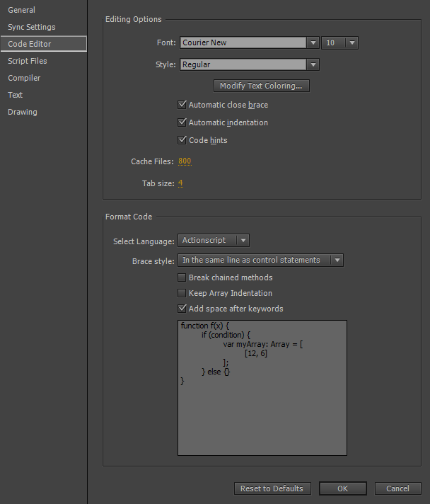This screenshot has height=504, width=430.
Task: Click the Break chained methods label
Action: click(x=231, y=277)
